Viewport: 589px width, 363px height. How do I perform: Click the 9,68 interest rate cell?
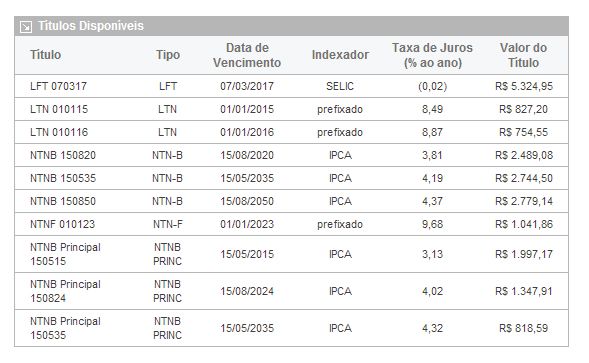coord(432,224)
